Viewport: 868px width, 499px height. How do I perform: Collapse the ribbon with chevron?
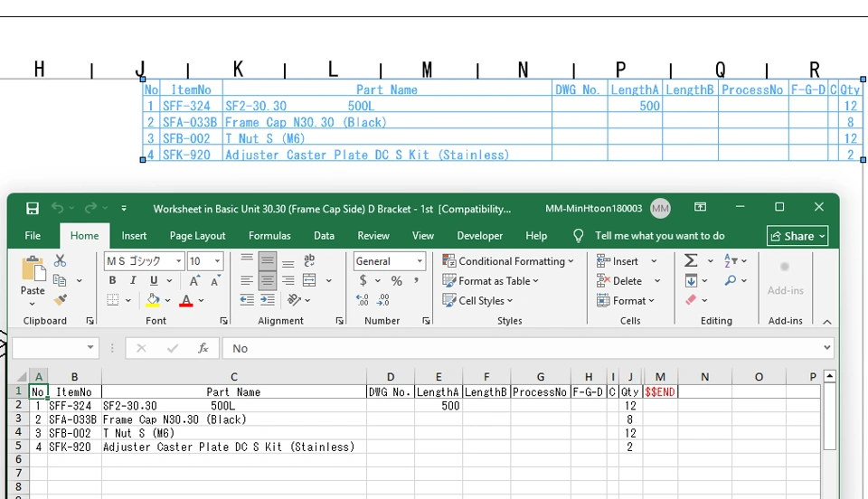827,322
